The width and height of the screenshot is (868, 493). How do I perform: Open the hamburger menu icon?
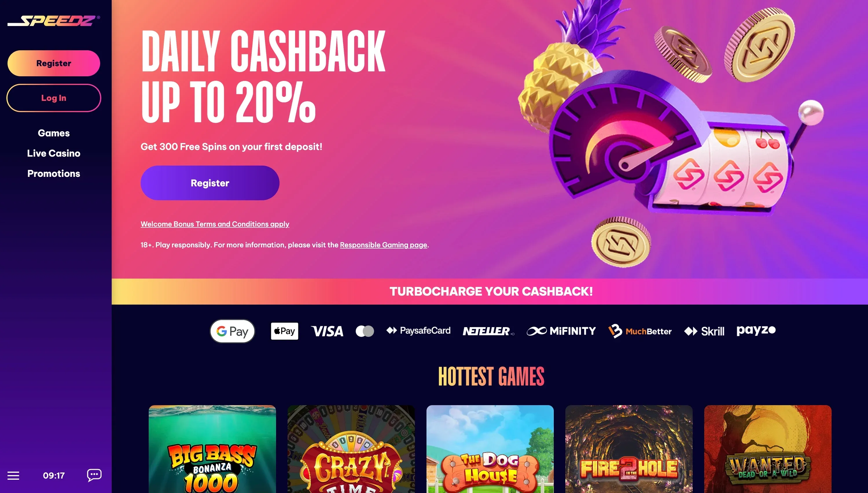click(13, 475)
